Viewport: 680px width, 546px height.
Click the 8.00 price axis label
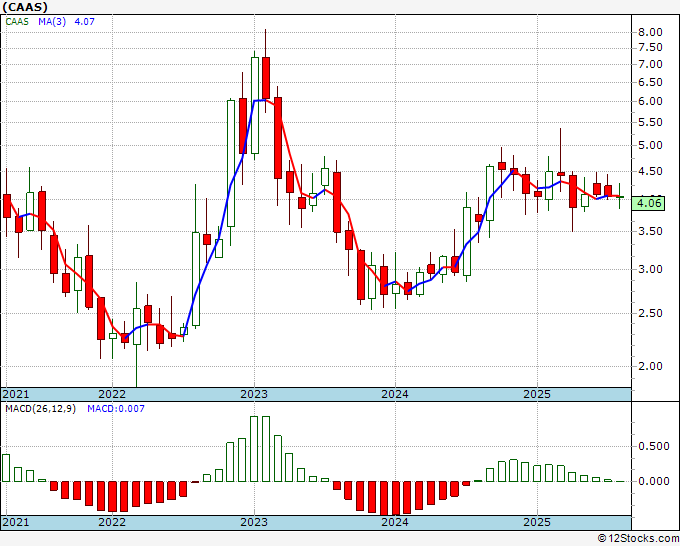[650, 32]
